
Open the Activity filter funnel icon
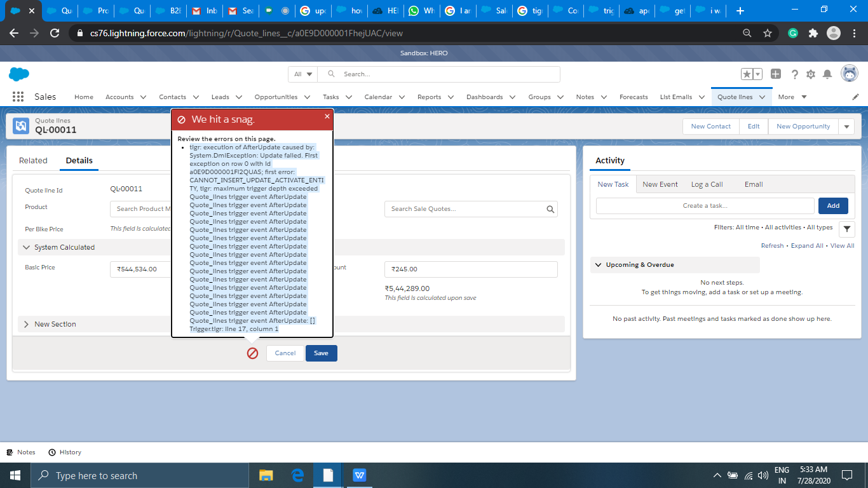point(846,229)
